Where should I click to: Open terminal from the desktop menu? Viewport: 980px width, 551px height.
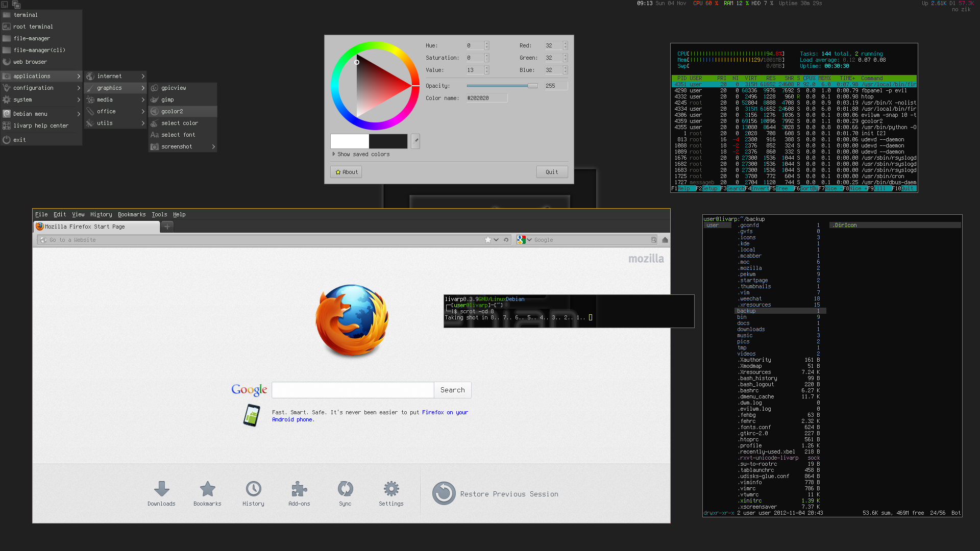41,15
